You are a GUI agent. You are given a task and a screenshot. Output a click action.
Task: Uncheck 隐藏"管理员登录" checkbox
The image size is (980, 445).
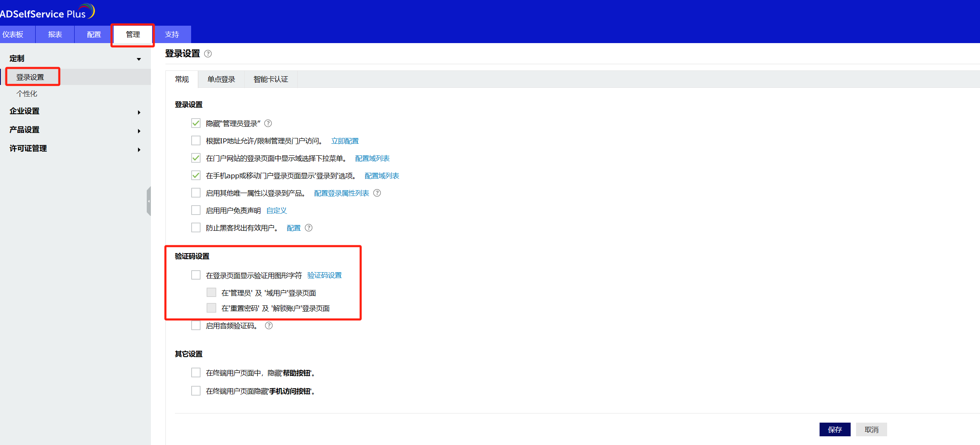pos(196,123)
